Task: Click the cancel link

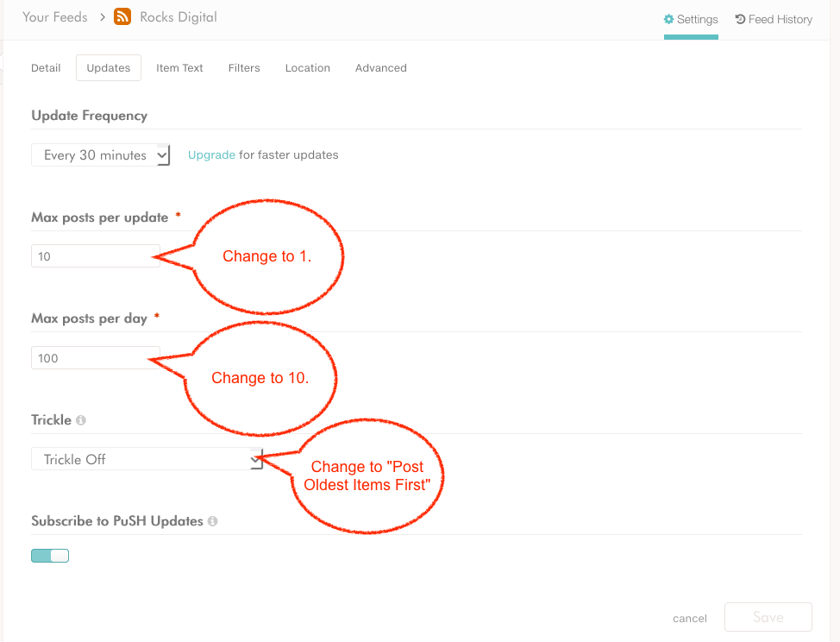Action: [x=689, y=619]
